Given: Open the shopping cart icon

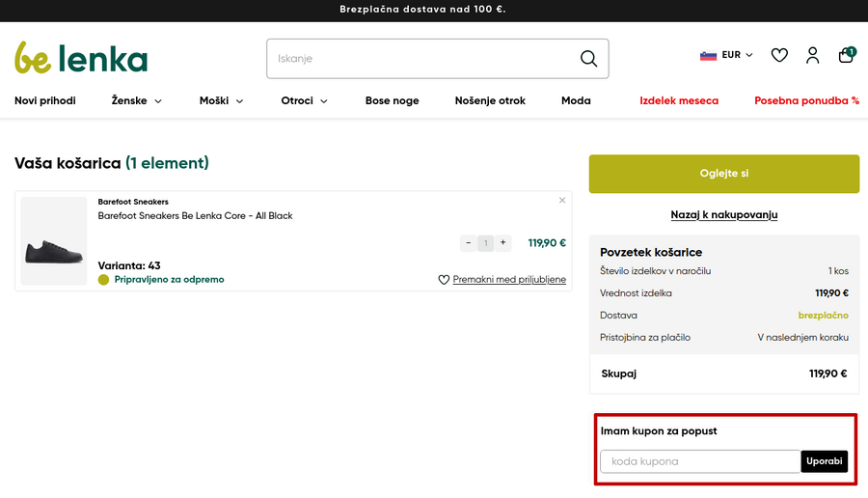Looking at the screenshot, I should click(846, 55).
